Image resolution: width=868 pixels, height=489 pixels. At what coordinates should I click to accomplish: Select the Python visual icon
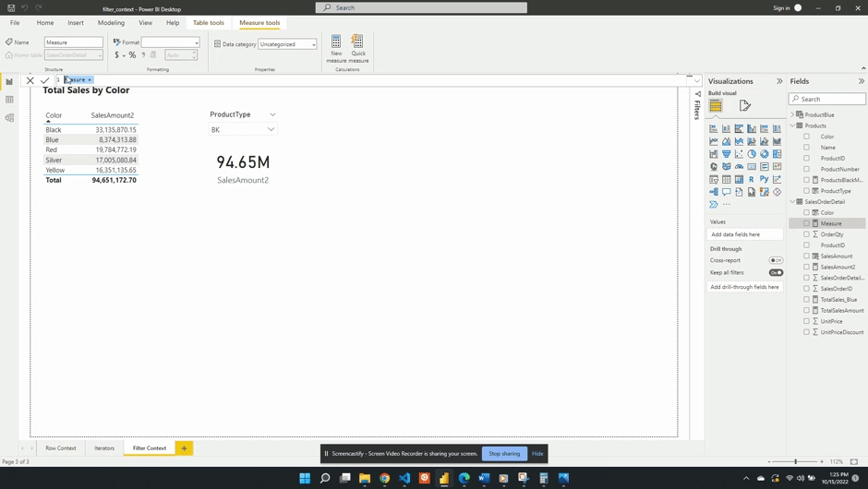click(x=765, y=179)
